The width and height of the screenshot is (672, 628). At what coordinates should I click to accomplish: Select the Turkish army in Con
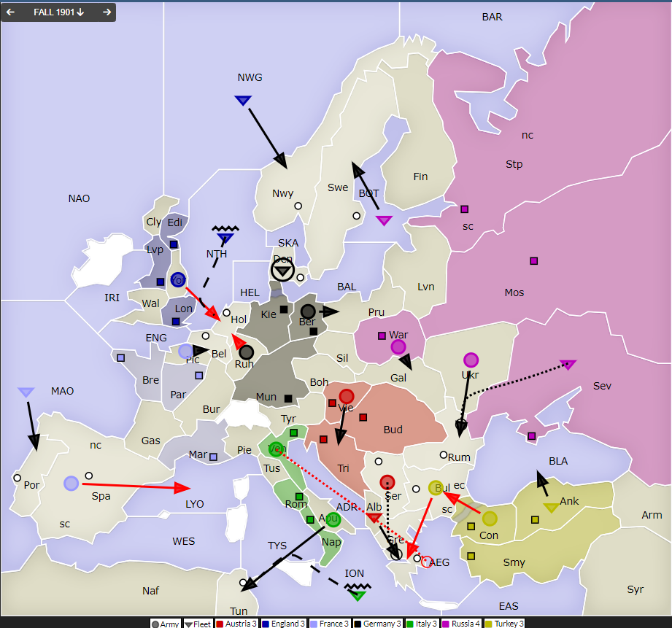point(490,519)
